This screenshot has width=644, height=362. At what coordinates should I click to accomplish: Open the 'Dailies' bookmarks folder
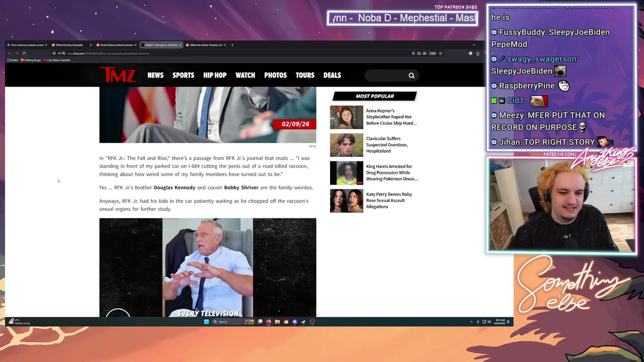(x=14, y=60)
